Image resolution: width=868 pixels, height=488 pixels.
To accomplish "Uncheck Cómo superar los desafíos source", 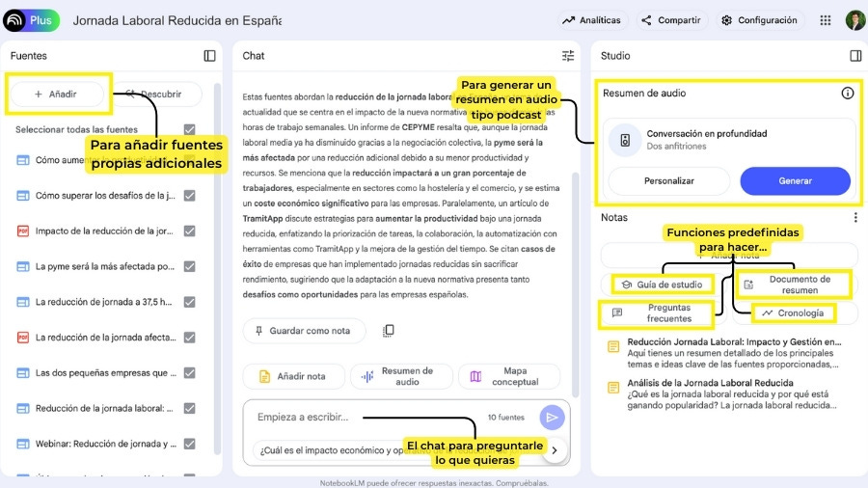I will click(190, 196).
